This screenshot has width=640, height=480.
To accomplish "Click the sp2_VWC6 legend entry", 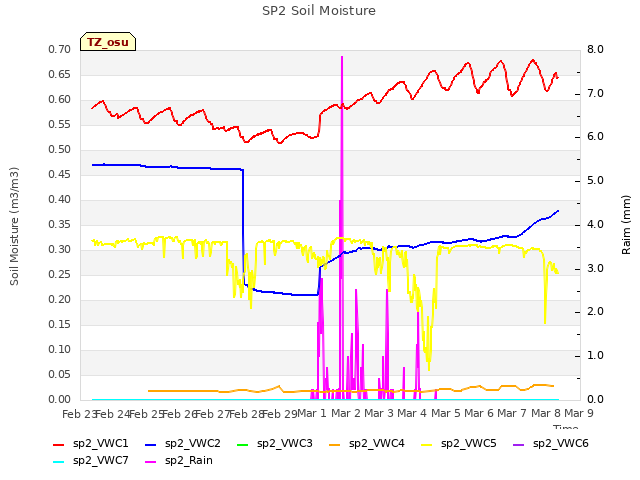I will pyautogui.click(x=551, y=443).
